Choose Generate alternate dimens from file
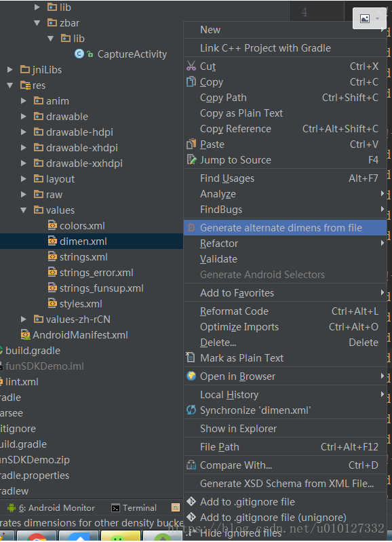This screenshot has width=392, height=542. (285, 228)
